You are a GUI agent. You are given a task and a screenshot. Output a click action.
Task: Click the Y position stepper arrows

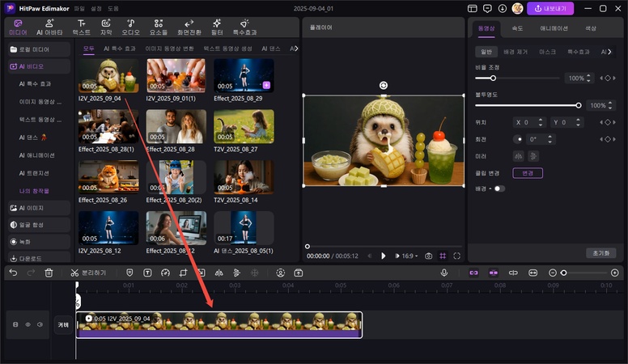pos(578,122)
